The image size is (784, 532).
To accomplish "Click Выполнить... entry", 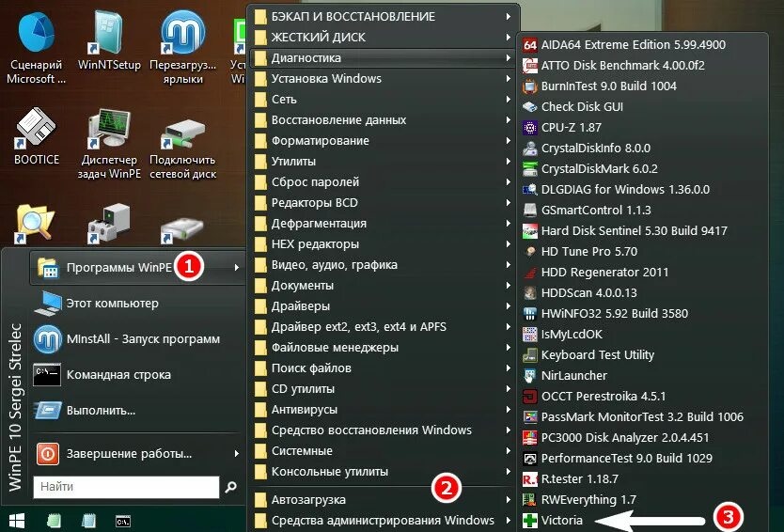I will click(137, 411).
